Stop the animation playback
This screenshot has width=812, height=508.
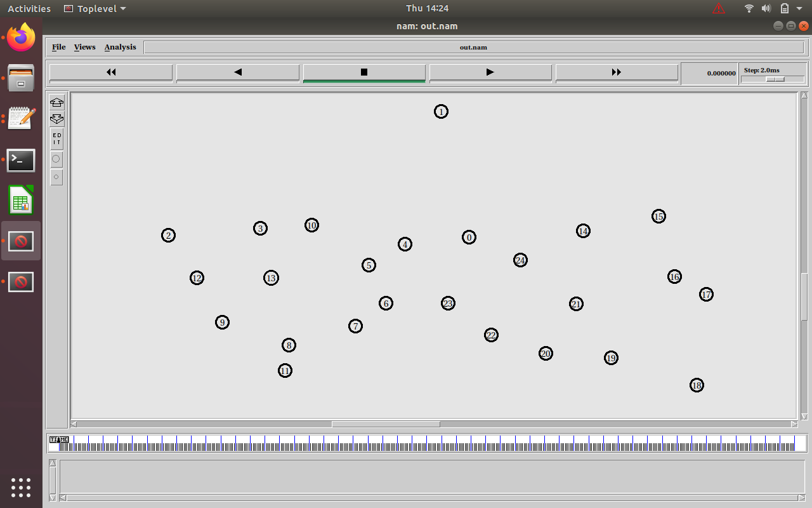click(x=364, y=72)
